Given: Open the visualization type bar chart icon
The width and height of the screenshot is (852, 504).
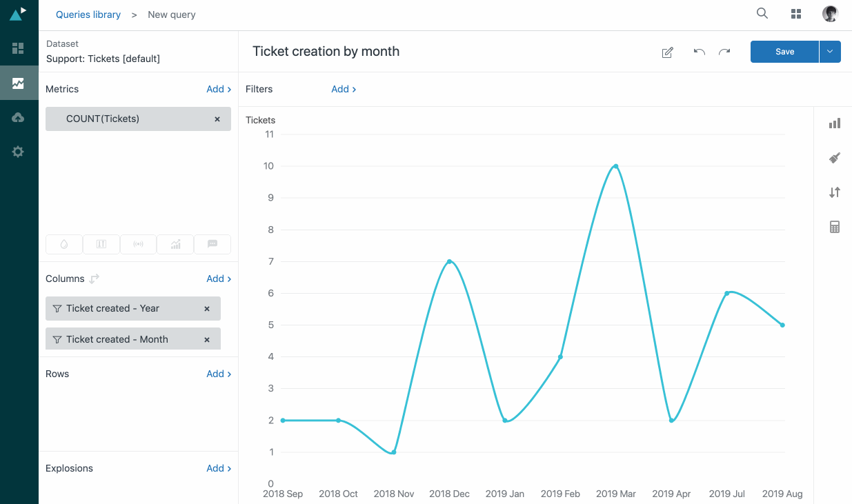Looking at the screenshot, I should click(835, 123).
